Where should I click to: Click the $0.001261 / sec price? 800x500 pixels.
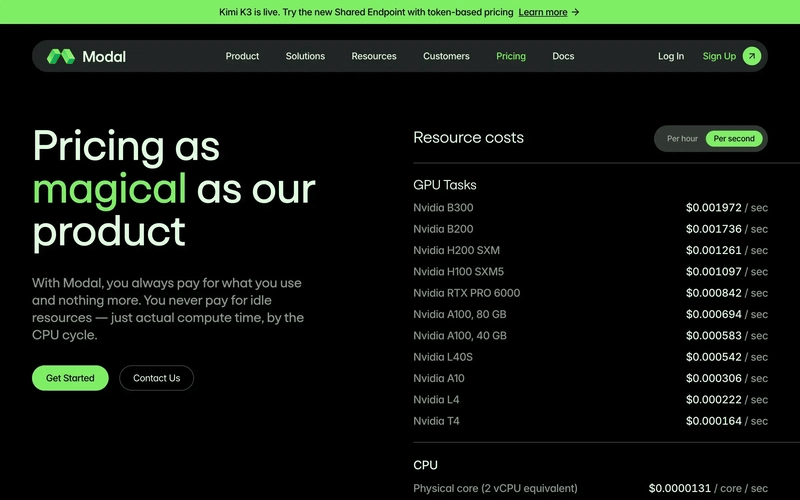[x=727, y=251]
